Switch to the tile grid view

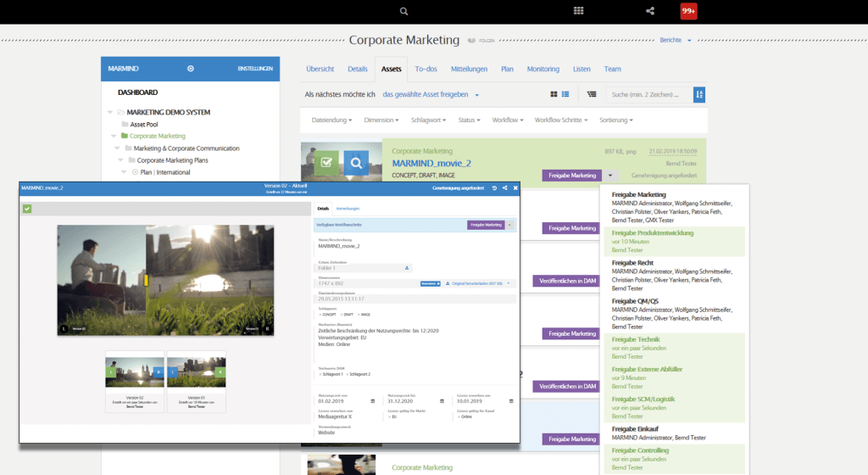coord(554,94)
